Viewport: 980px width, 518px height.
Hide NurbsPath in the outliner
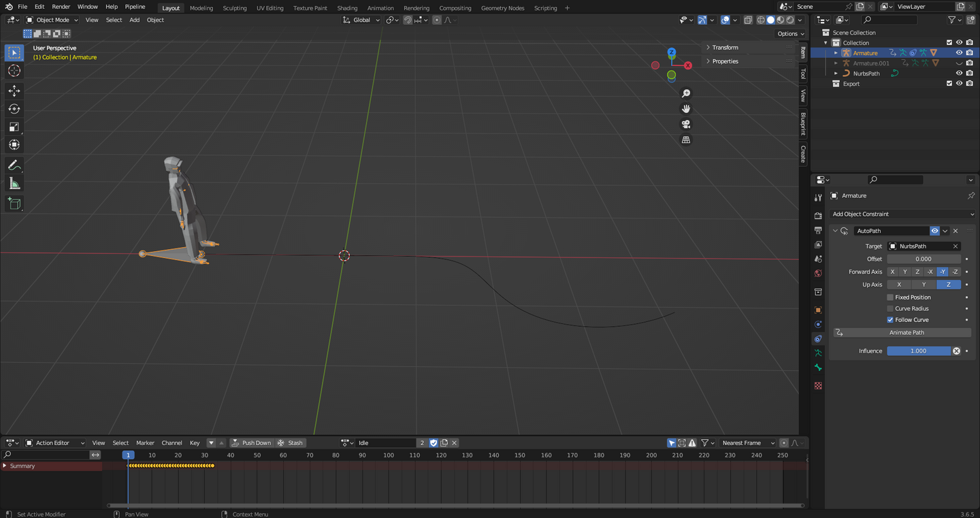click(x=959, y=74)
